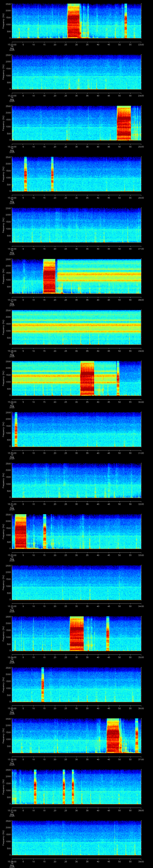Click the 15:28:00 start time label
The height and width of the screenshot is (868, 153).
[x=12, y=351]
